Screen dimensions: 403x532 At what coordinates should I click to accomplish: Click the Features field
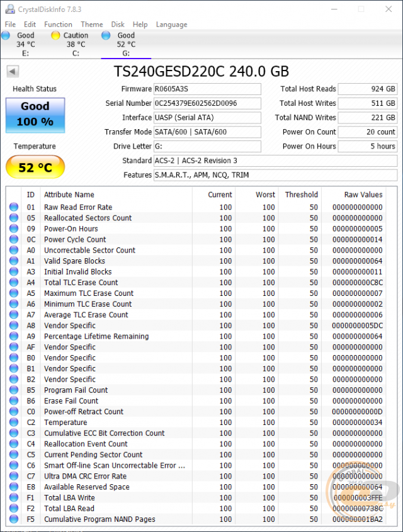(275, 175)
